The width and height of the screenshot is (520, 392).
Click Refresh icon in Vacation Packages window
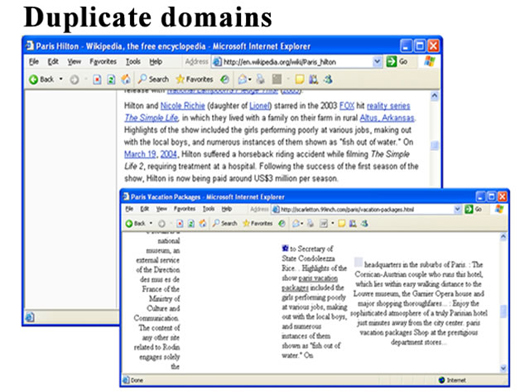pyautogui.click(x=191, y=223)
